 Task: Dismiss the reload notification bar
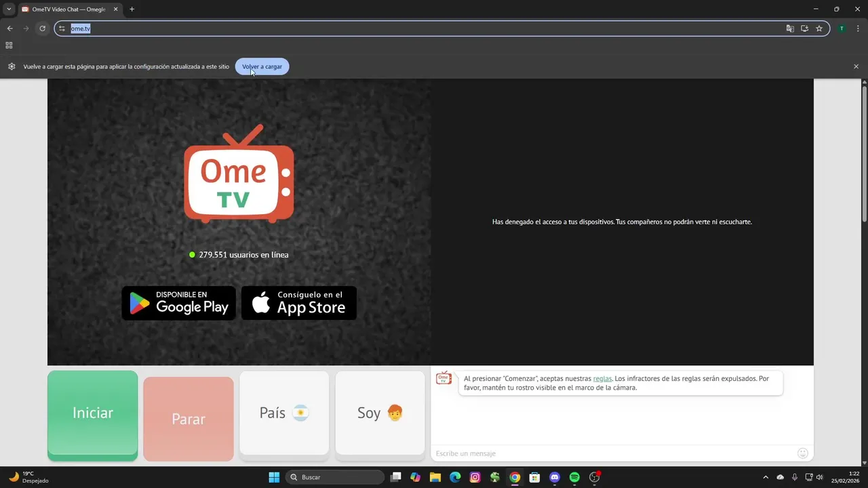click(x=856, y=66)
